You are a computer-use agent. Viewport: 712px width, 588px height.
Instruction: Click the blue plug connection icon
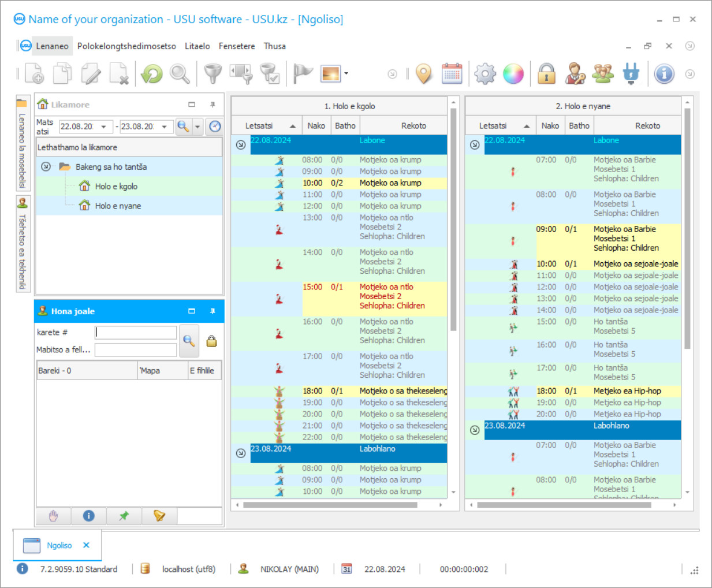coord(631,74)
